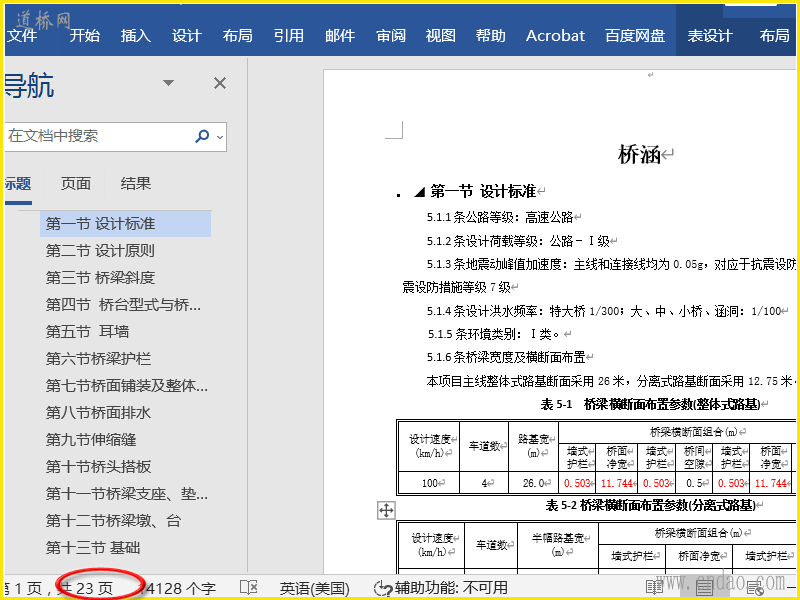
Task: Click the table cell showing 0.5
Action: 694,483
